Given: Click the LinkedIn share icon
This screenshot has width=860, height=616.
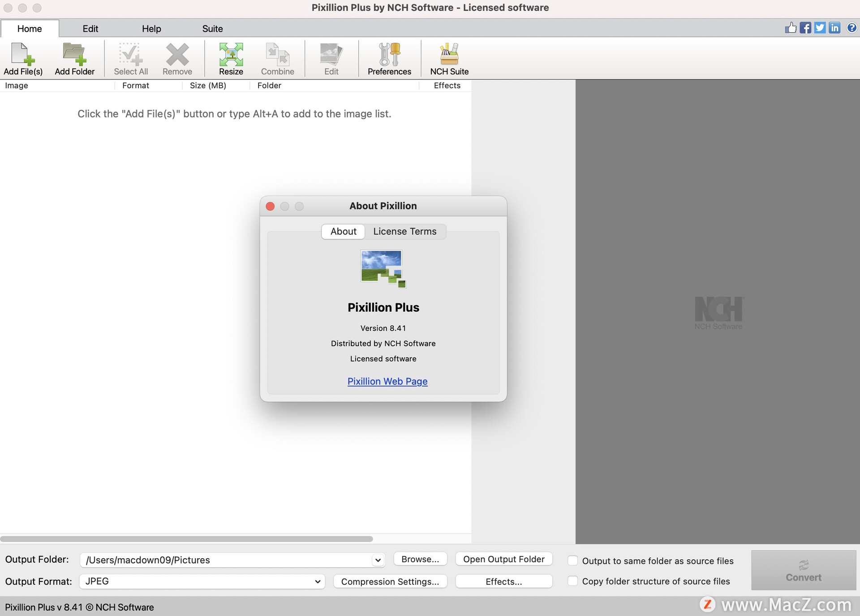Looking at the screenshot, I should (x=834, y=28).
